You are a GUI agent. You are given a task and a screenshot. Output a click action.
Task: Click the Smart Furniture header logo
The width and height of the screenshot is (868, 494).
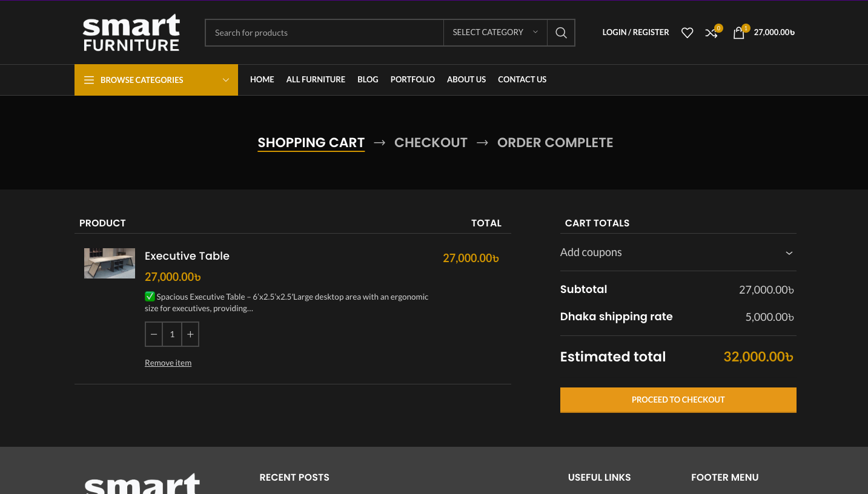[x=131, y=33]
